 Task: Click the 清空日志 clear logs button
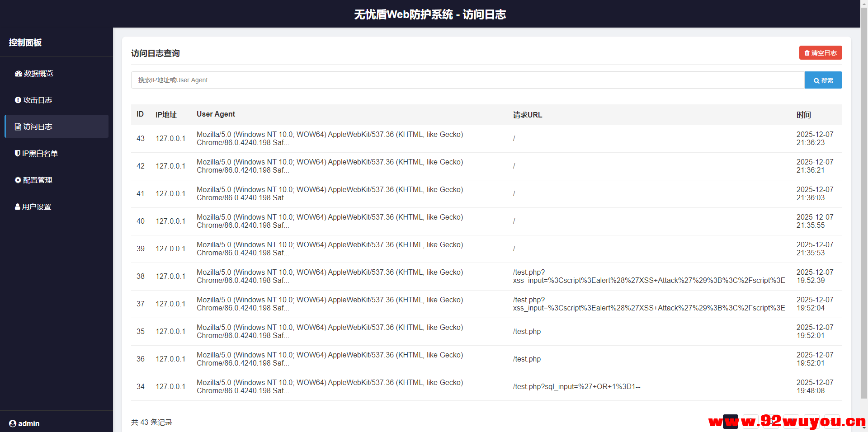tap(821, 52)
